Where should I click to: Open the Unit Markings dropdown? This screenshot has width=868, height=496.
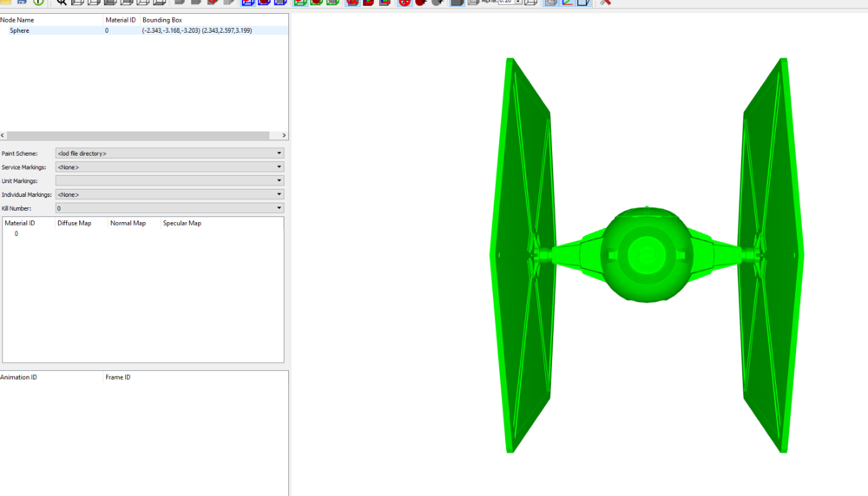click(169, 181)
